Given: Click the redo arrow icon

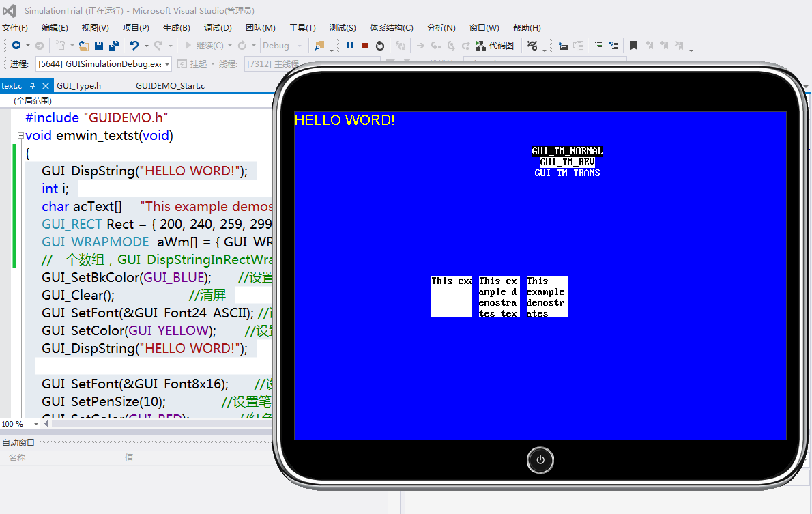Looking at the screenshot, I should (x=158, y=46).
